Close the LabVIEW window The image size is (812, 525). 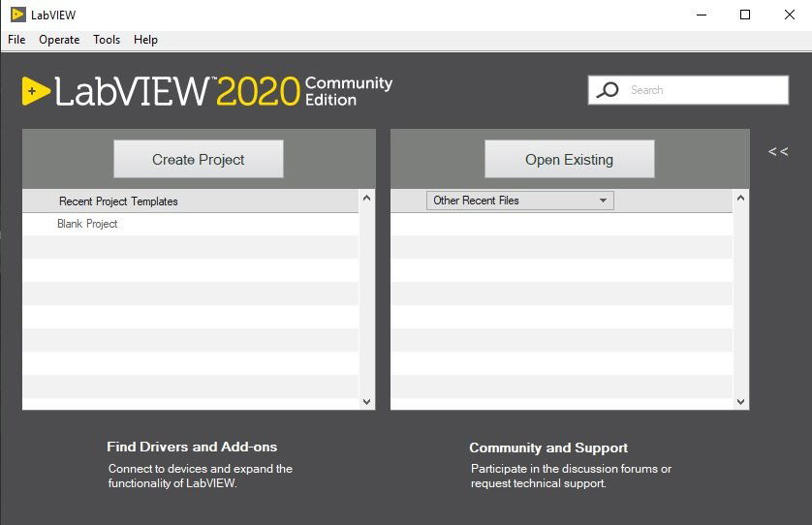(x=789, y=15)
